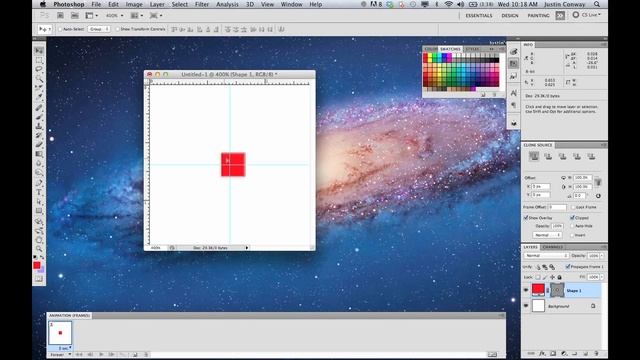640x360 pixels.
Task: Switch to the Channels tab
Action: click(553, 247)
